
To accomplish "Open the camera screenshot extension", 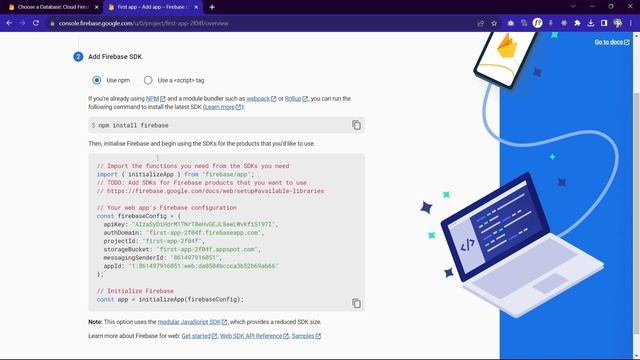I will 511,23.
